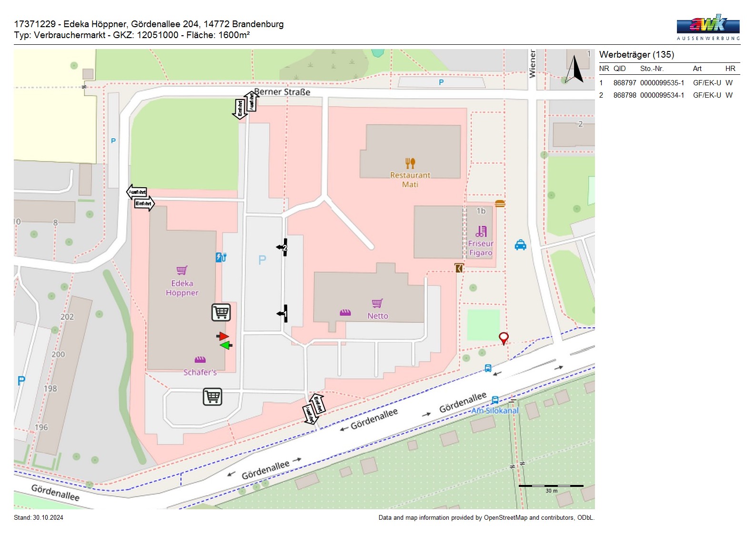The height and width of the screenshot is (535, 756).
Task: Click the green entrance arrow at Edeka
Action: (x=226, y=345)
